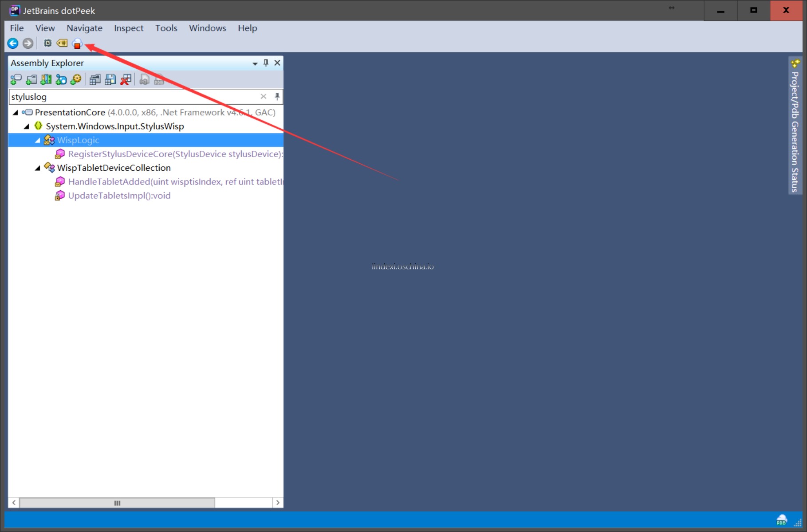The image size is (807, 532).
Task: Open the Tools menu
Action: [166, 28]
